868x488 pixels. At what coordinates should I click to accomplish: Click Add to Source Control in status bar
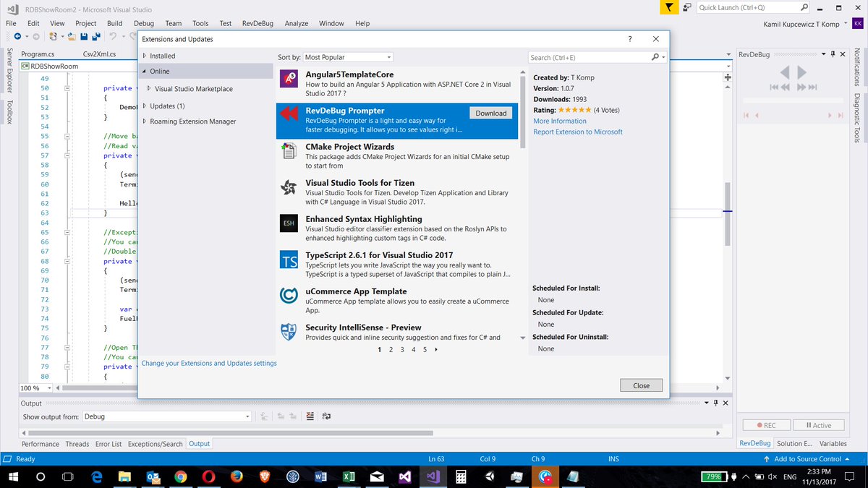807,459
